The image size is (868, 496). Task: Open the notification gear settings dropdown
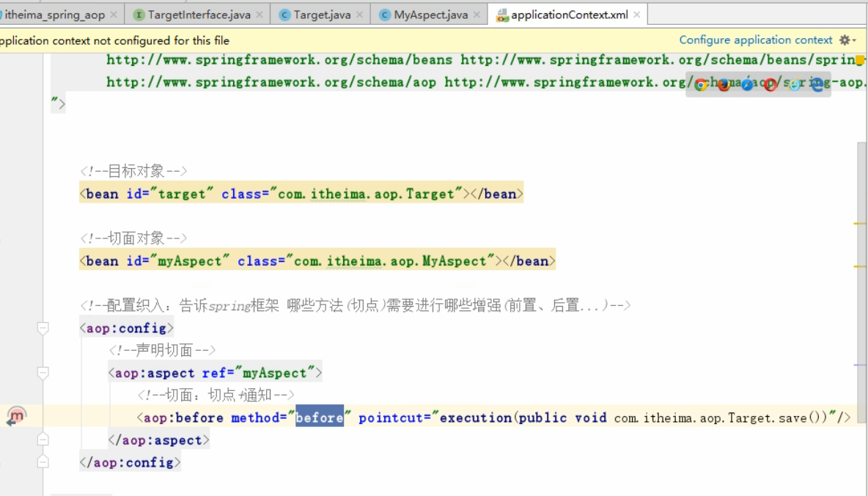(x=847, y=40)
